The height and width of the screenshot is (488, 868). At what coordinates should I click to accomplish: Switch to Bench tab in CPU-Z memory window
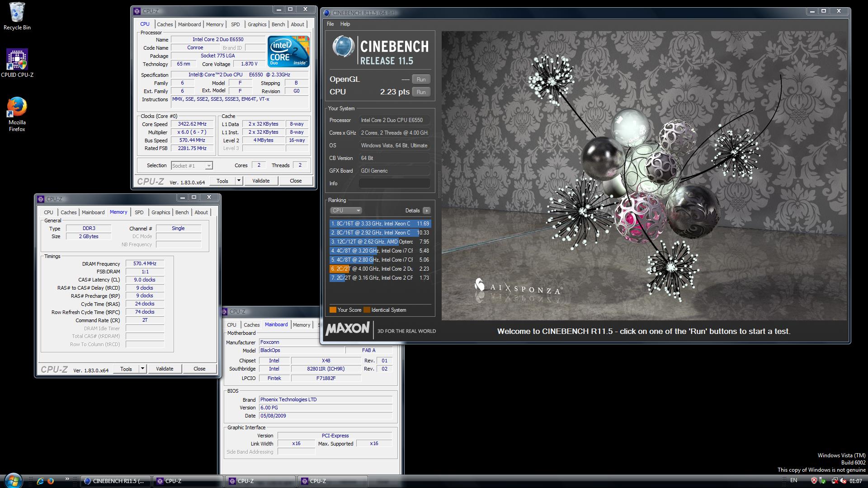(182, 212)
